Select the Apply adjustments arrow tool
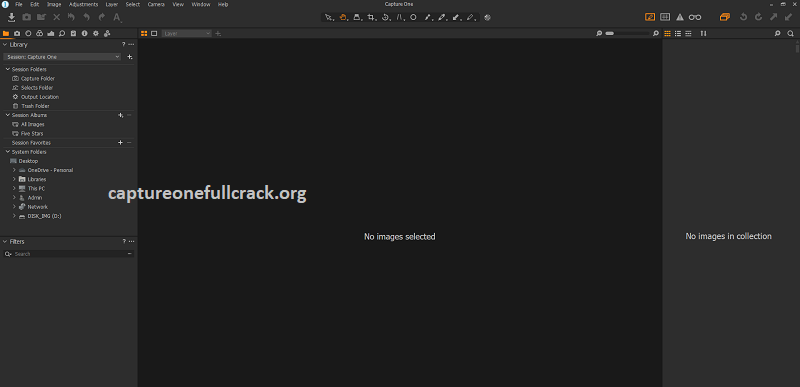Screen dimensions: 800x387 point(456,17)
